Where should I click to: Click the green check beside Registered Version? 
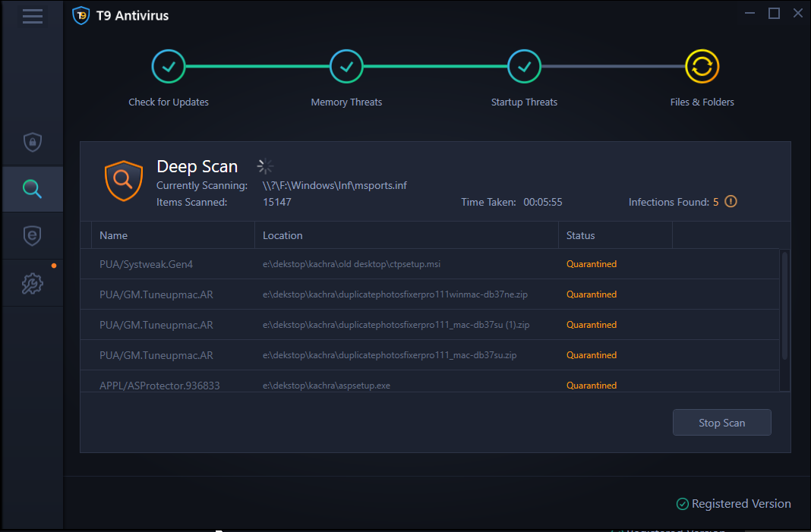(681, 503)
